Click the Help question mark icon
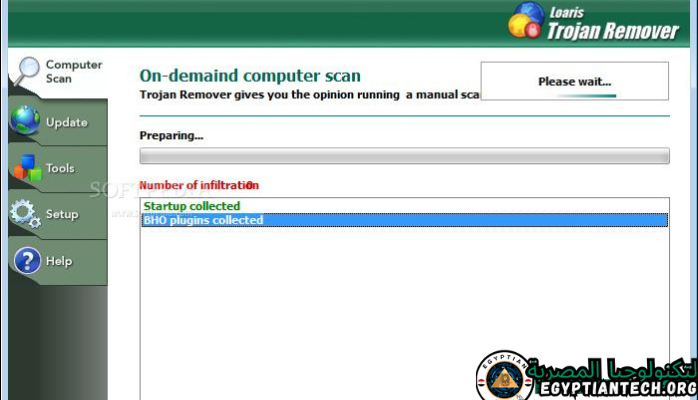Screen dimensions: 698x400 [25, 261]
